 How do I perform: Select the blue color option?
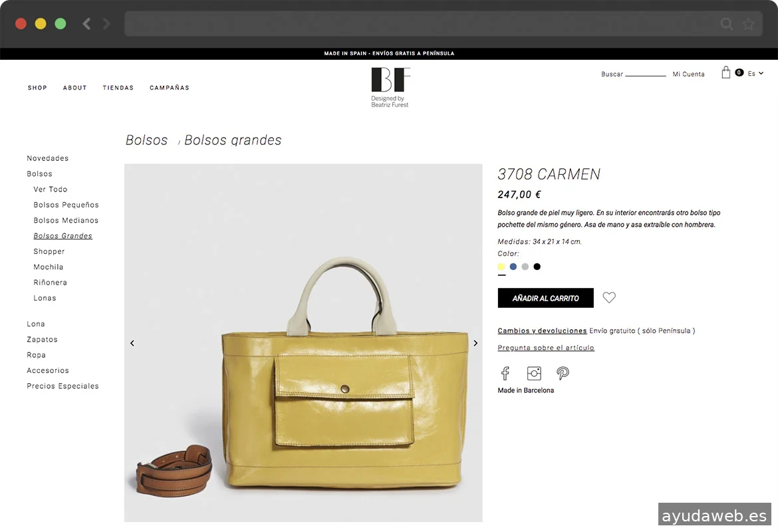[x=513, y=267]
